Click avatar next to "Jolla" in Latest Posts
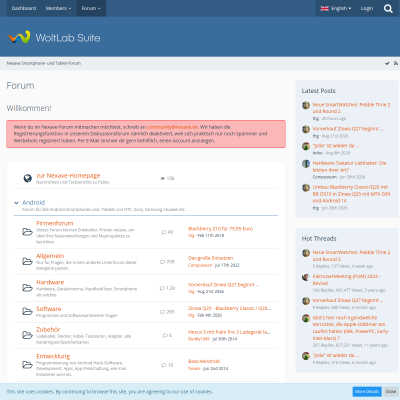Viewport: 400px width, 400px height. (306, 146)
